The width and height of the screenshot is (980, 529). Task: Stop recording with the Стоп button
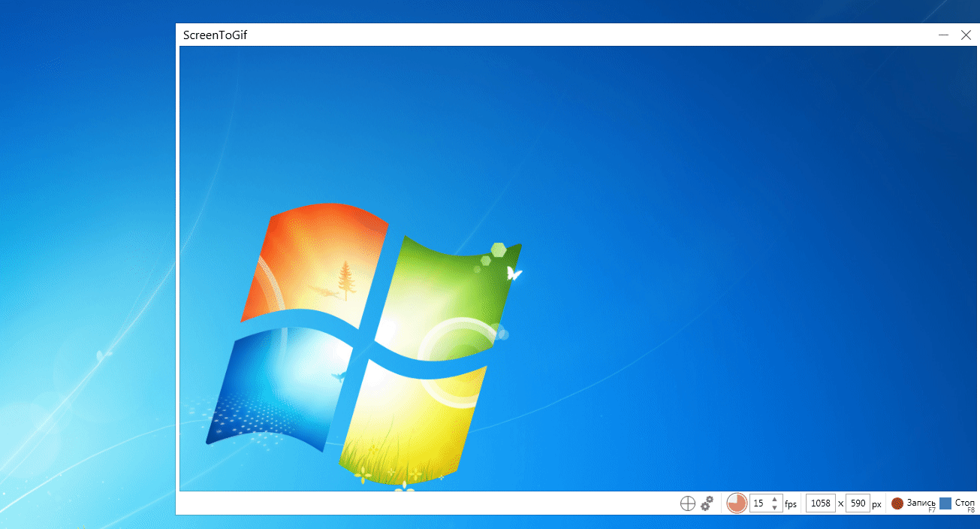(957, 503)
